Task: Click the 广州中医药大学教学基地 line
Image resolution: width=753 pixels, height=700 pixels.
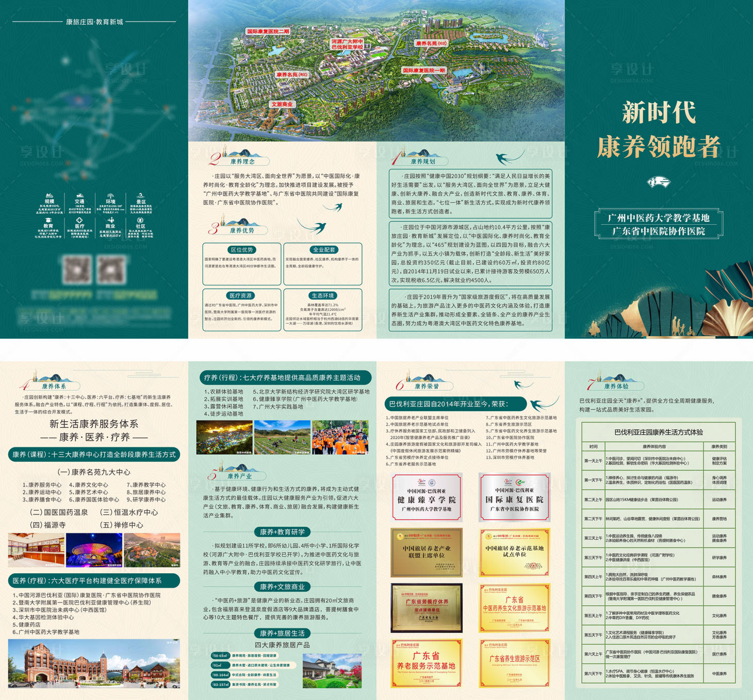Action: 659,218
